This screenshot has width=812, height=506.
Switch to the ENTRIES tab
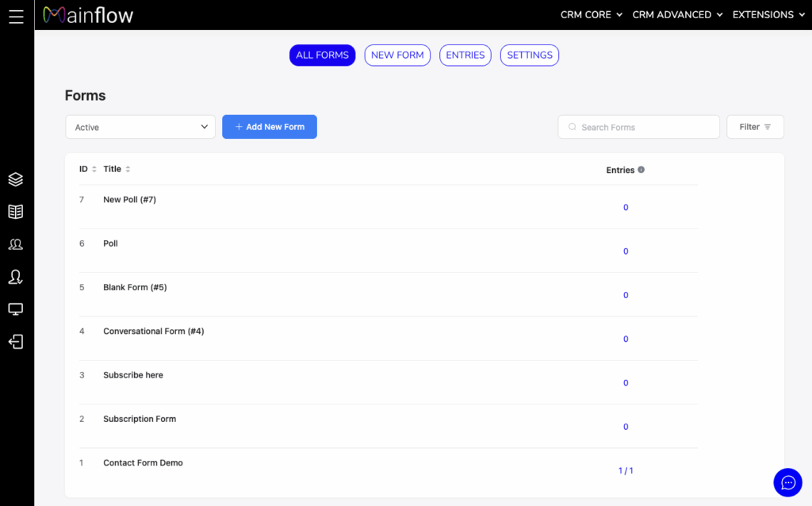465,56
